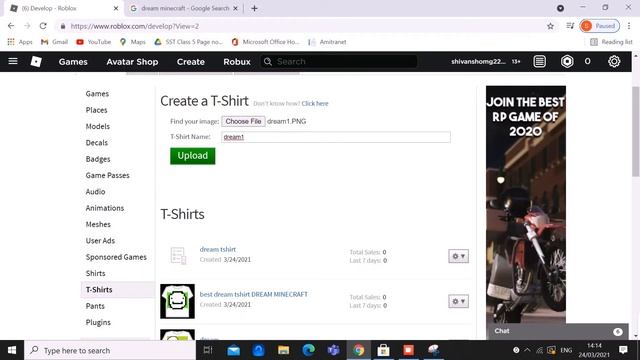Open the Roblox settings gear icon

tap(614, 61)
